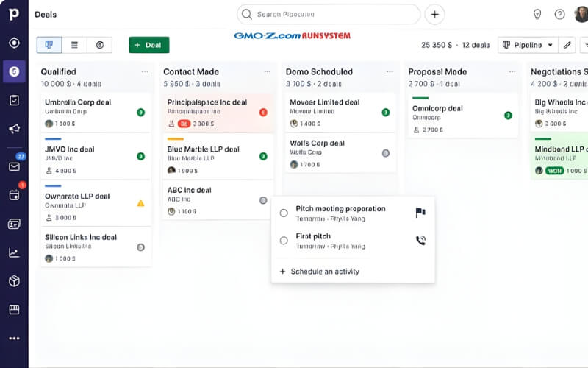This screenshot has height=368, width=588.
Task: Open the help question mark icon
Action: point(559,14)
